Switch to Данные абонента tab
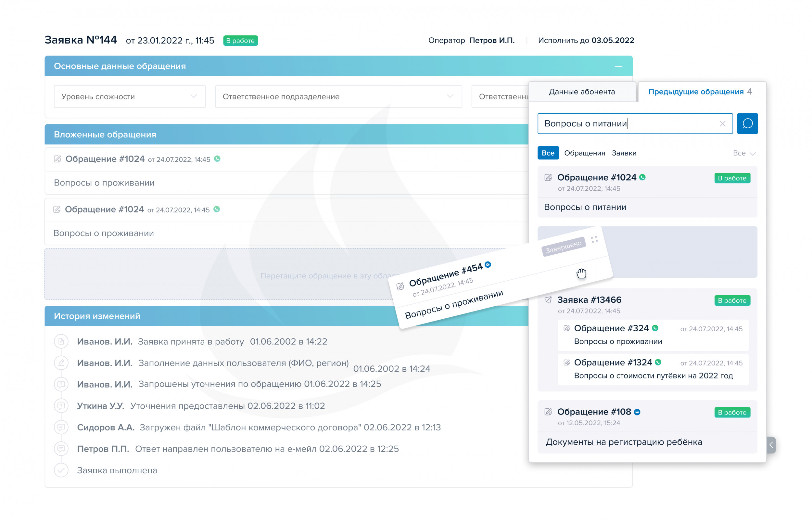 click(581, 92)
